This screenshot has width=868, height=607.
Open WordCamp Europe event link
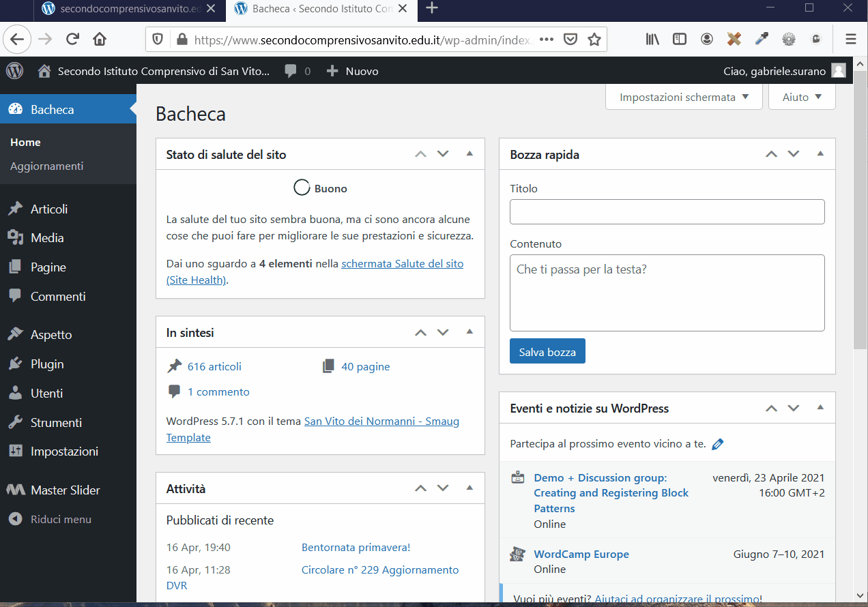click(581, 554)
